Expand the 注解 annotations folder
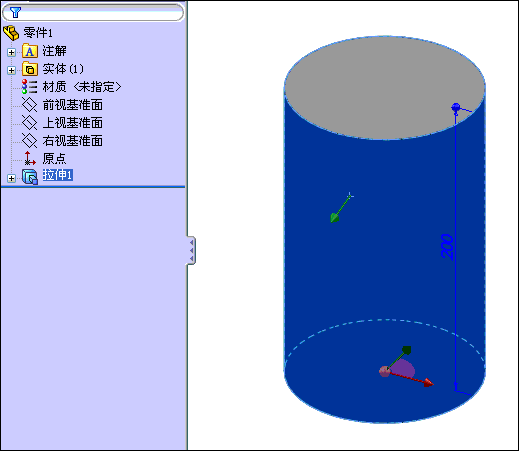Screen dimensions: 519x451 click(11, 52)
